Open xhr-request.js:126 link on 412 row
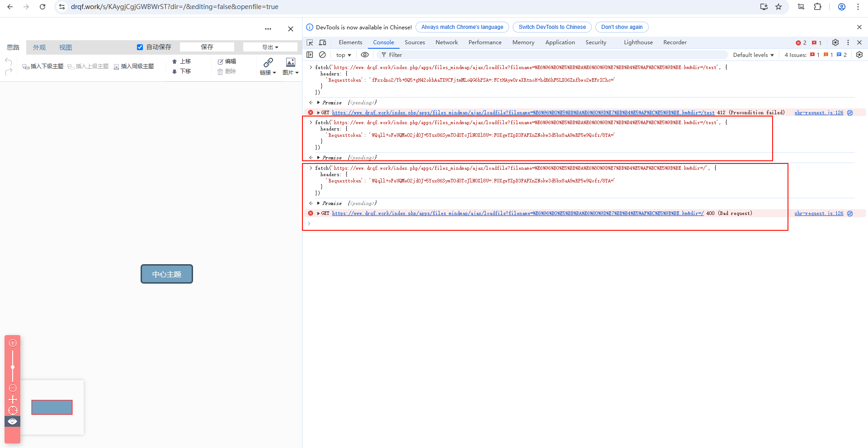 pos(819,113)
